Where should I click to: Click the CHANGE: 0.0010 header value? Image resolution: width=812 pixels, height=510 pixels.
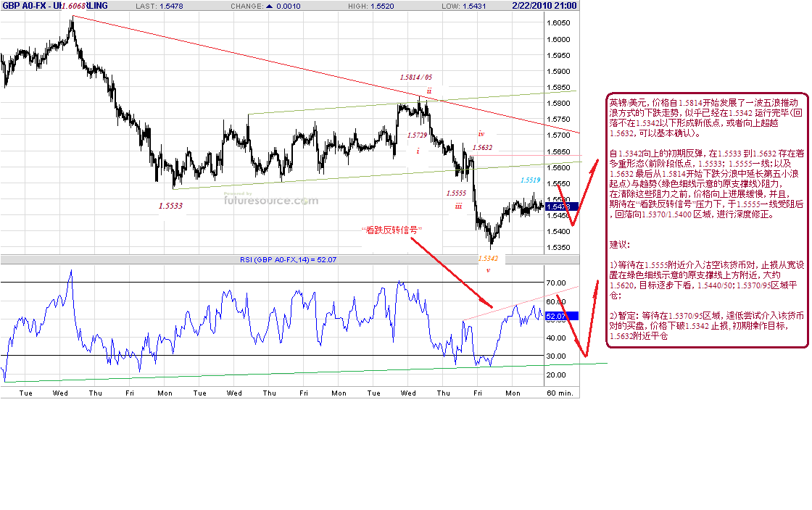click(265, 7)
